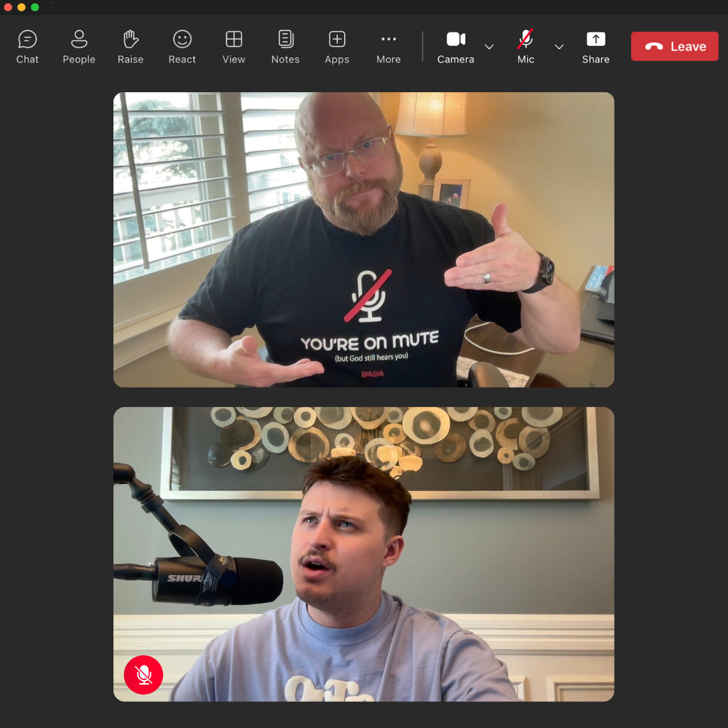Open the More actions menu
This screenshot has height=728, width=728.
pos(388,47)
